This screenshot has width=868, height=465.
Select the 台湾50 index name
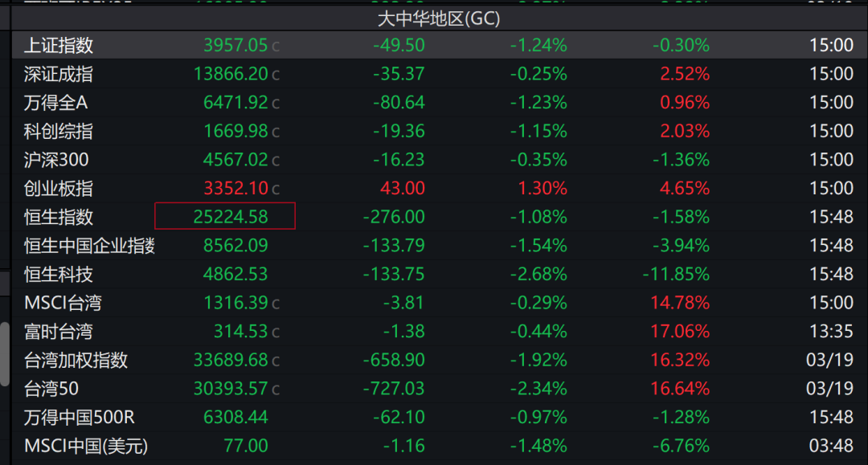51,389
